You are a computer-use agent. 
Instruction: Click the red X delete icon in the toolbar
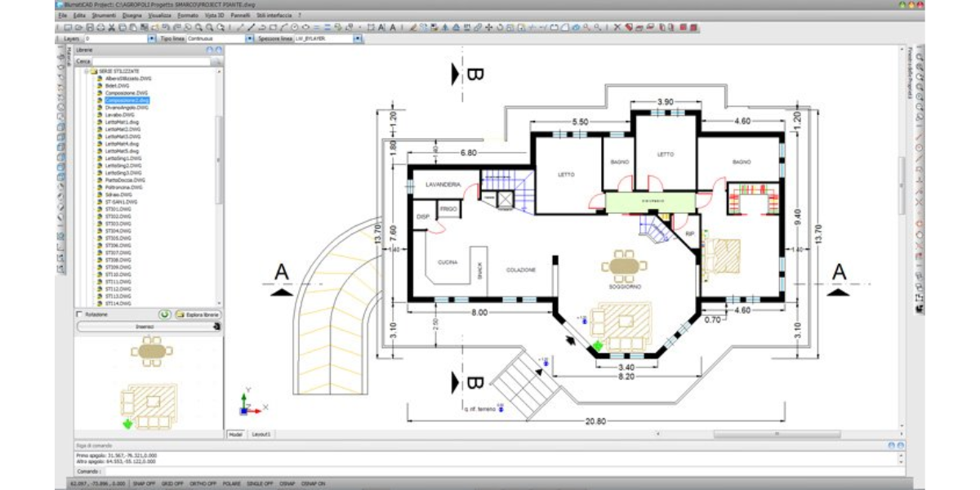point(617,28)
